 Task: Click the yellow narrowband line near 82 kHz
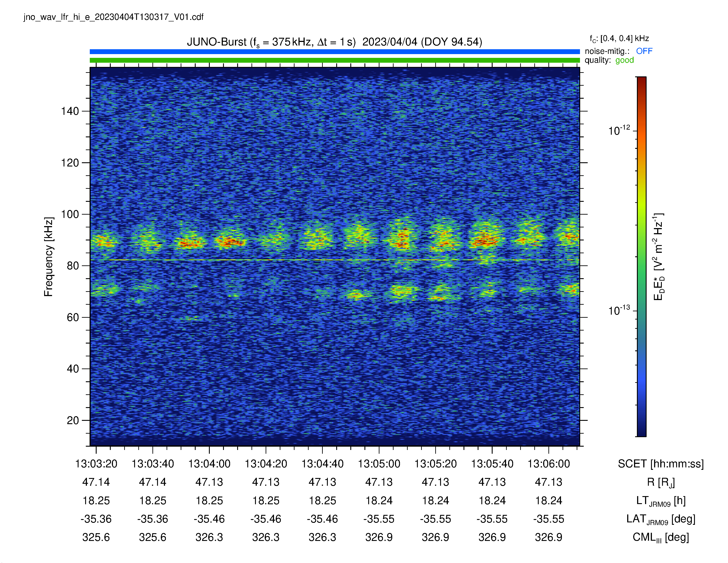tap(335, 260)
